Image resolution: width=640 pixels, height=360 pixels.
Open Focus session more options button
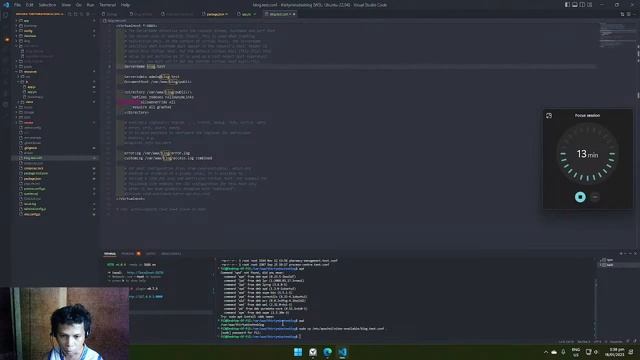(595, 197)
